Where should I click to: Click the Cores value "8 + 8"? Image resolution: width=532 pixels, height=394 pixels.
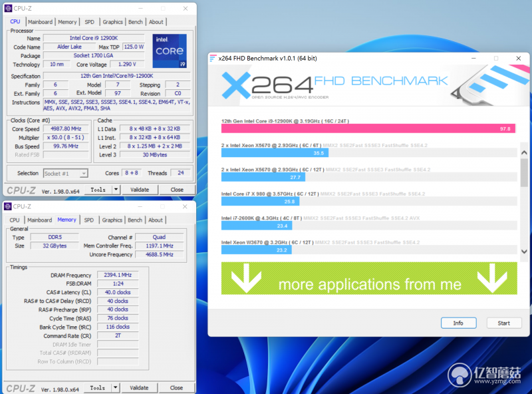pos(132,173)
